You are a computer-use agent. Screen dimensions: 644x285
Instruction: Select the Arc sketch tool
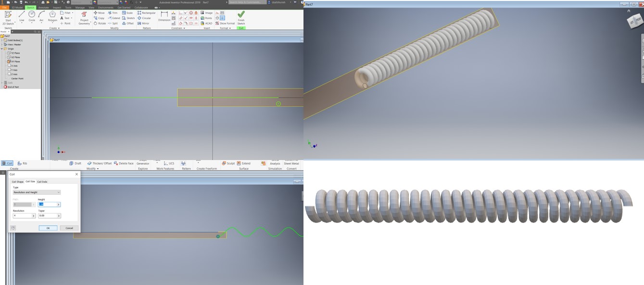point(41,16)
